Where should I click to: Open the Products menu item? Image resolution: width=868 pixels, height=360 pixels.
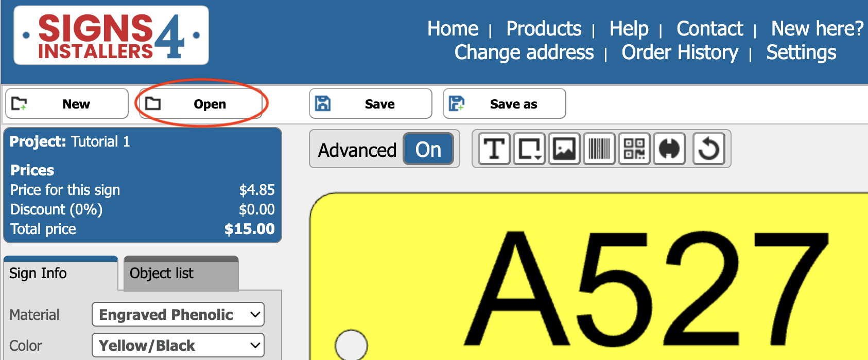pyautogui.click(x=544, y=29)
